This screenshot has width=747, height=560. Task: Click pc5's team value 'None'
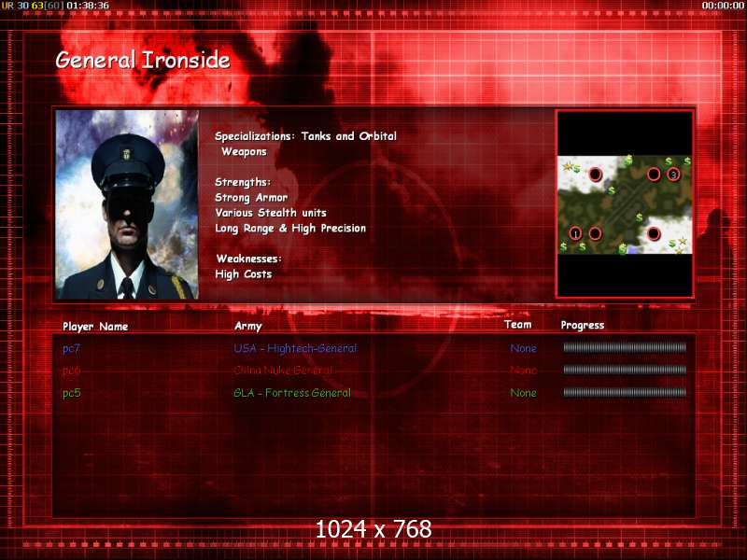(x=523, y=393)
